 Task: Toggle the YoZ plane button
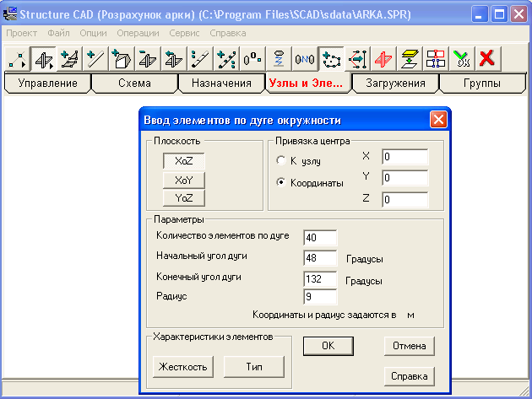pos(184,198)
